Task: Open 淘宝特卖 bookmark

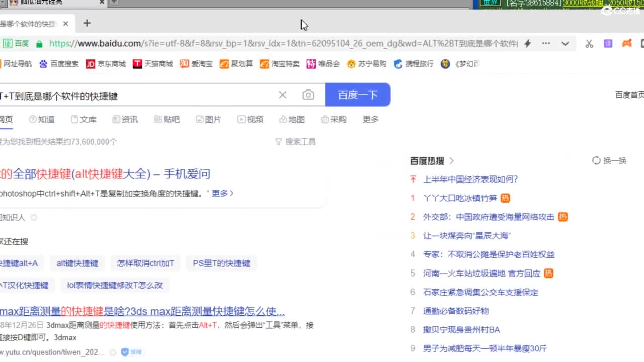Action: (279, 64)
